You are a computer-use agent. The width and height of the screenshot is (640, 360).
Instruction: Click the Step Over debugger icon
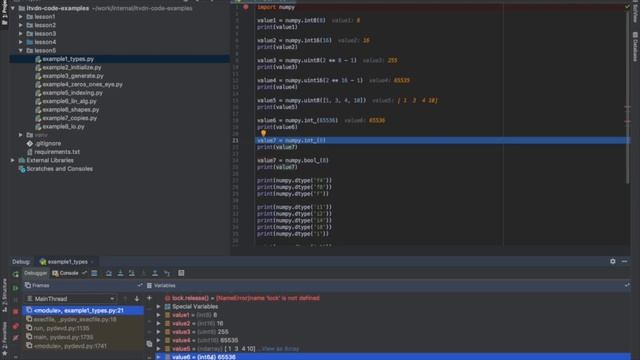[x=109, y=273]
